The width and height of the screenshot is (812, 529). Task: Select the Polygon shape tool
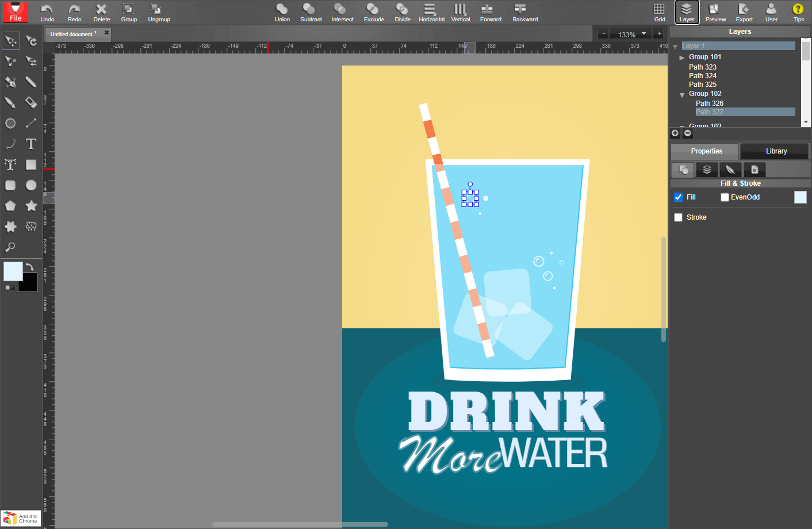[x=10, y=206]
